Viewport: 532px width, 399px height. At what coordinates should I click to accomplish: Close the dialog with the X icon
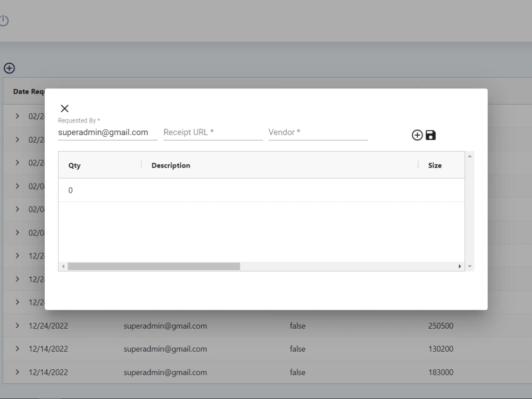[64, 109]
